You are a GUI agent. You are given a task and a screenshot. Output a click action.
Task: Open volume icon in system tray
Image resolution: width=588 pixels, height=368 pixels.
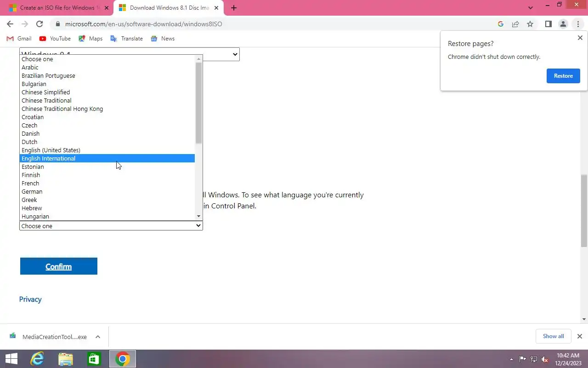pyautogui.click(x=544, y=359)
